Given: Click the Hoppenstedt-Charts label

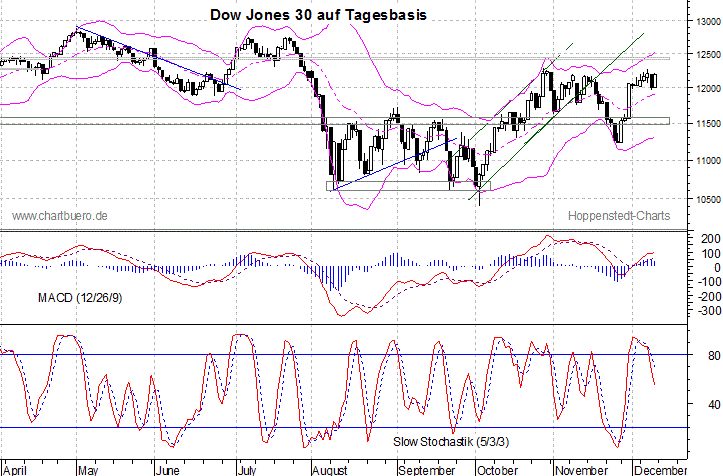Looking at the screenshot, I should click(x=619, y=215).
